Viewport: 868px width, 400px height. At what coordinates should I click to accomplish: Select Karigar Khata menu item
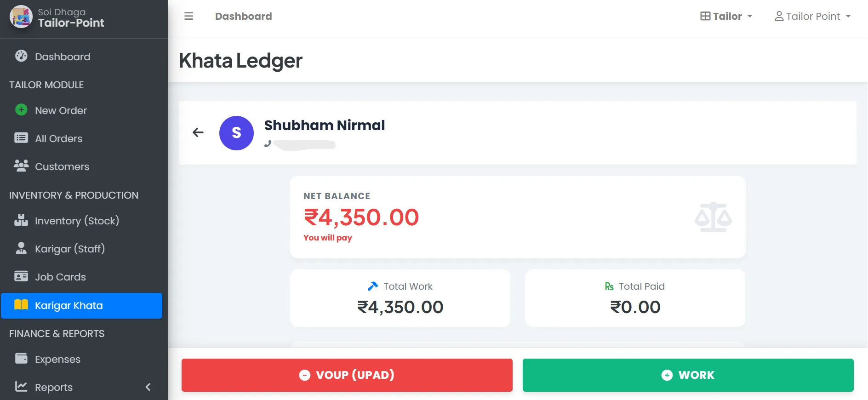pyautogui.click(x=69, y=305)
